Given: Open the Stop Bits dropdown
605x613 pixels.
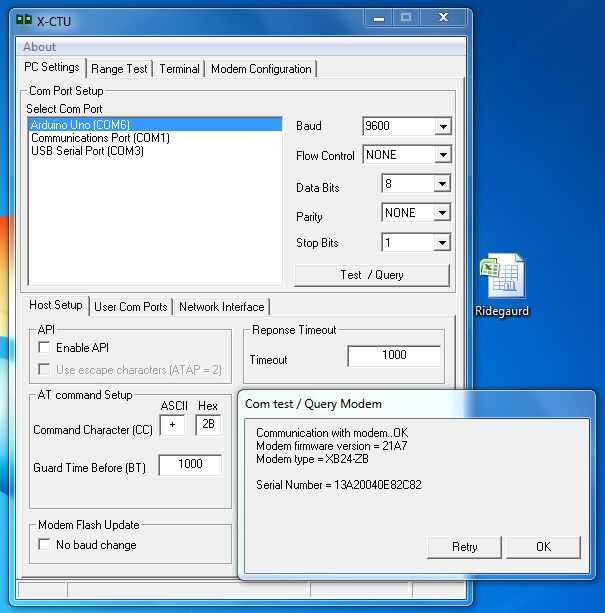Looking at the screenshot, I should [442, 243].
